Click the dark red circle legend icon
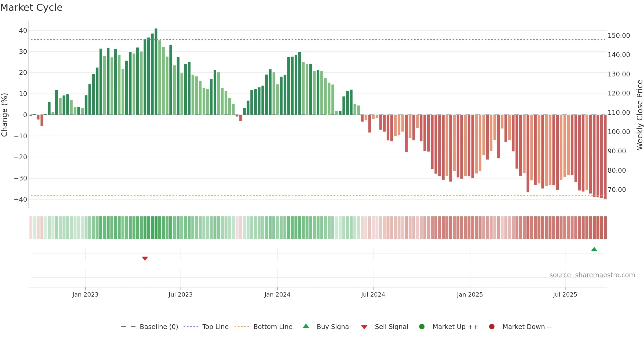Screen dimensions: 644x362 [492, 327]
